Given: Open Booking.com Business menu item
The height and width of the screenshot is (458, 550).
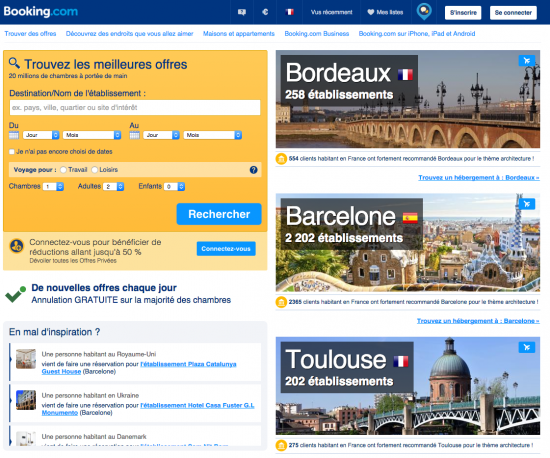Looking at the screenshot, I should pos(316,34).
